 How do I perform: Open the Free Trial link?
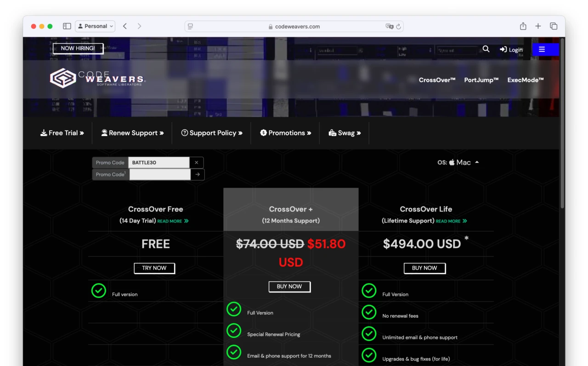click(x=62, y=133)
